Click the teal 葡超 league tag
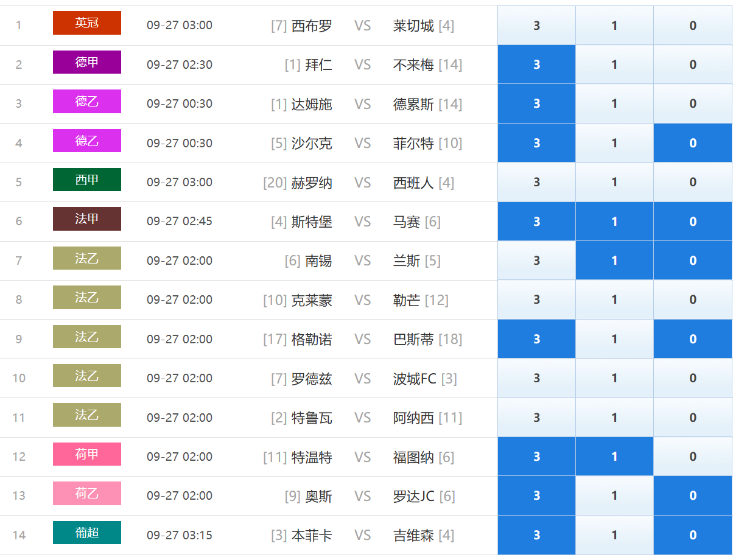Viewport: 733px width, 560px height. (x=87, y=533)
